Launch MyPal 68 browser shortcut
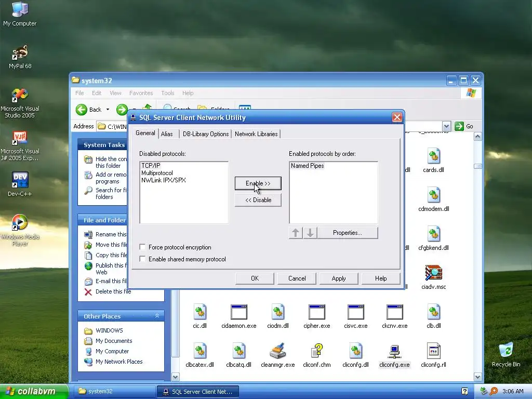532x399 pixels. 20,57
